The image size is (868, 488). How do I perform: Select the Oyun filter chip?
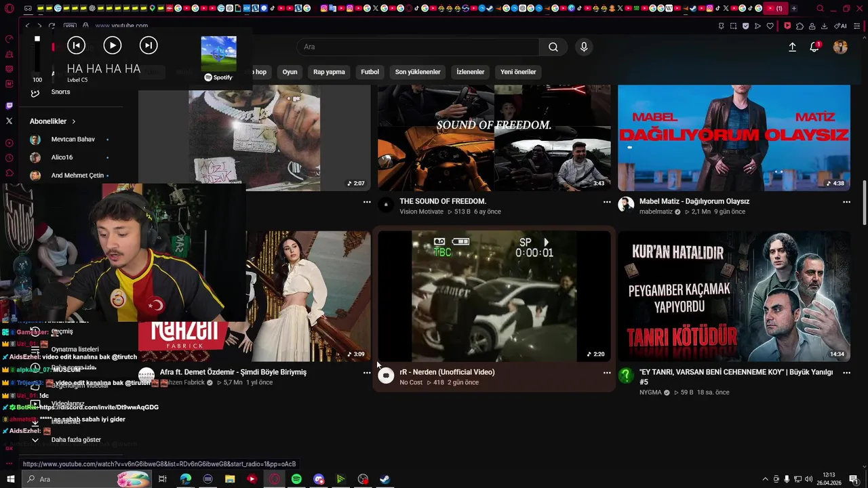pos(290,72)
